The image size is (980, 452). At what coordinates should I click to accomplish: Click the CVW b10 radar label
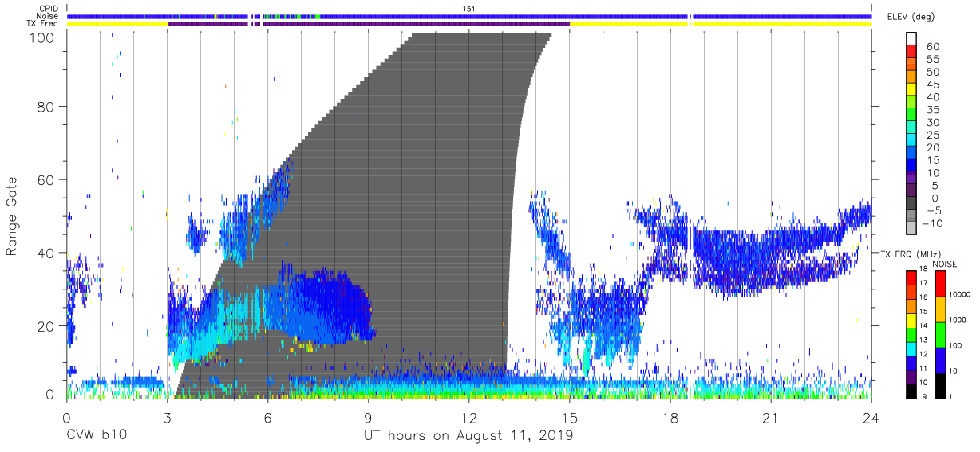pyautogui.click(x=95, y=435)
